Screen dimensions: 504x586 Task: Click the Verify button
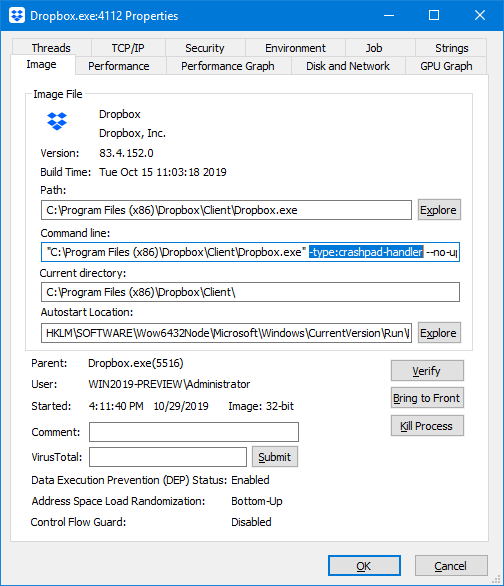click(x=427, y=371)
